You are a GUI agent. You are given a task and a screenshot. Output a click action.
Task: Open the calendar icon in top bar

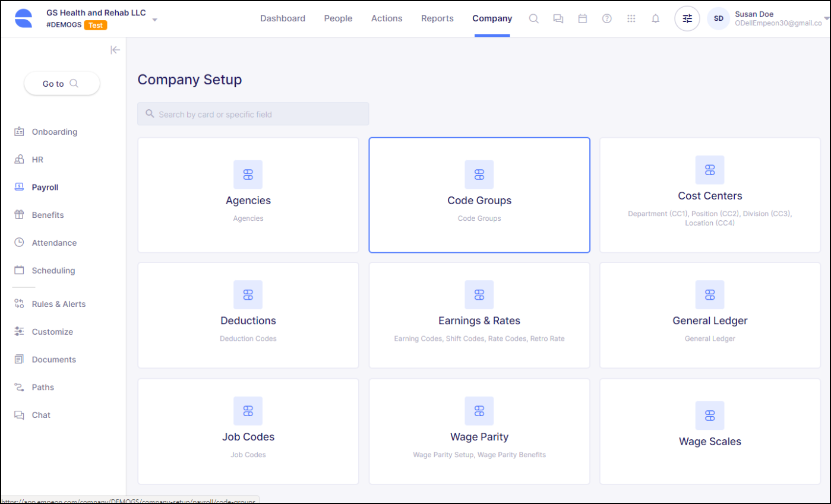[x=582, y=18]
